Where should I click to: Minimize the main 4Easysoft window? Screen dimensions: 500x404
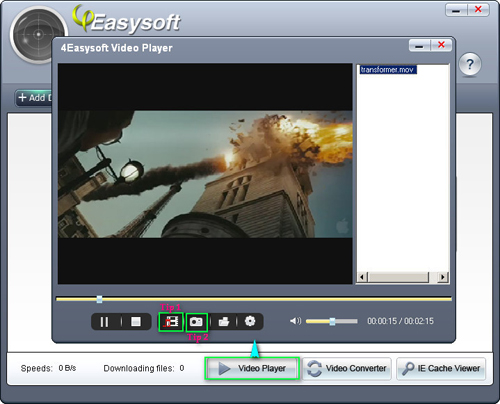coord(456,10)
